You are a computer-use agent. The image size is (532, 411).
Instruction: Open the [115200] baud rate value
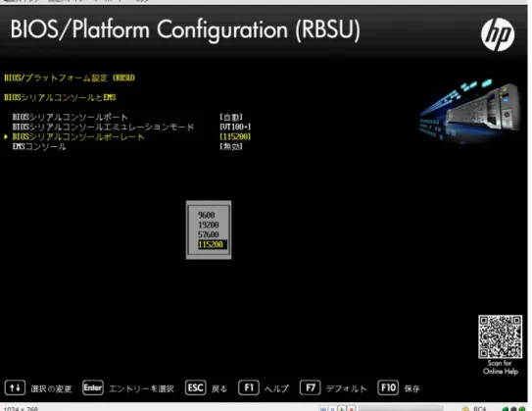pyautogui.click(x=235, y=136)
